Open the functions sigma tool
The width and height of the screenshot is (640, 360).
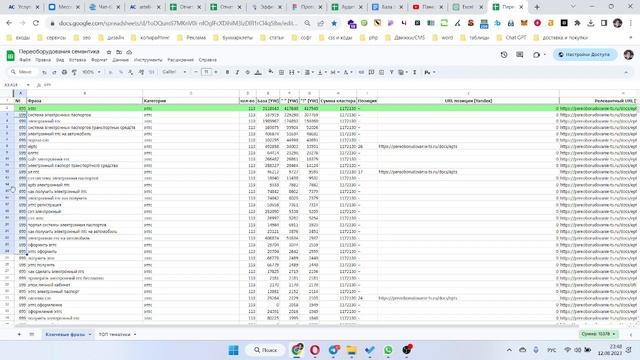pos(415,72)
